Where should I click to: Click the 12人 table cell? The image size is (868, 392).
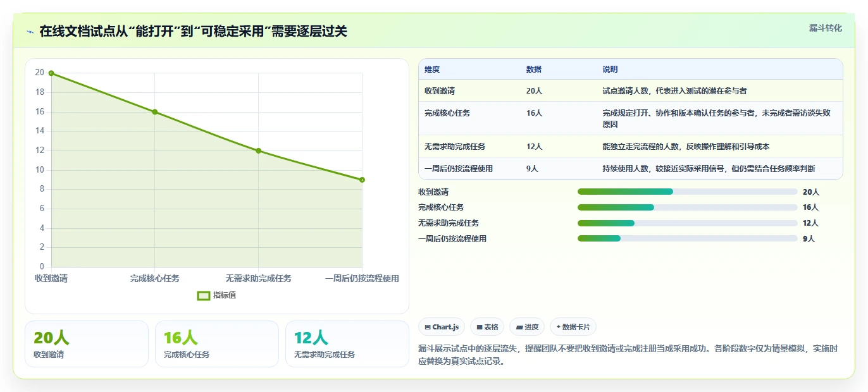(x=535, y=147)
